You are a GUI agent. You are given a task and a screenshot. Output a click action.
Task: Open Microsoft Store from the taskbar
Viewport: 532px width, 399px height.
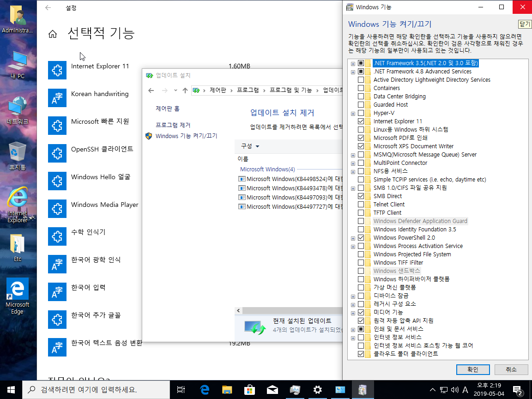click(x=249, y=390)
